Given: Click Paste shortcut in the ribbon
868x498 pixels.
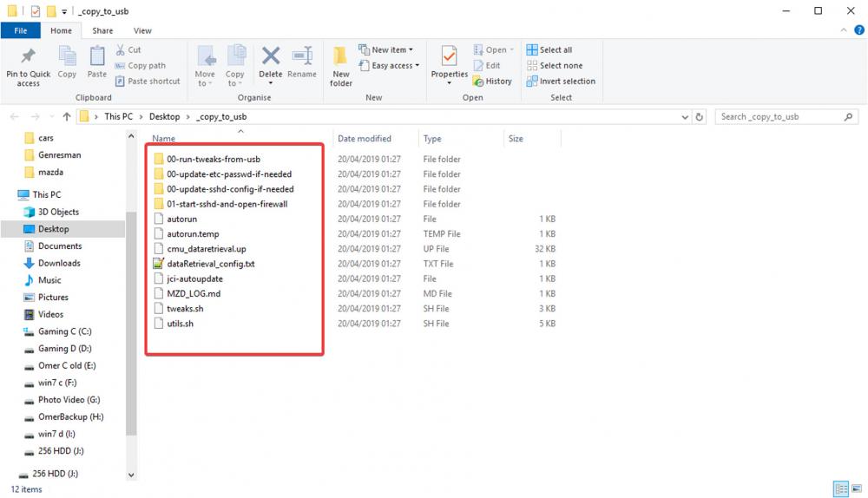Looking at the screenshot, I should (x=148, y=81).
